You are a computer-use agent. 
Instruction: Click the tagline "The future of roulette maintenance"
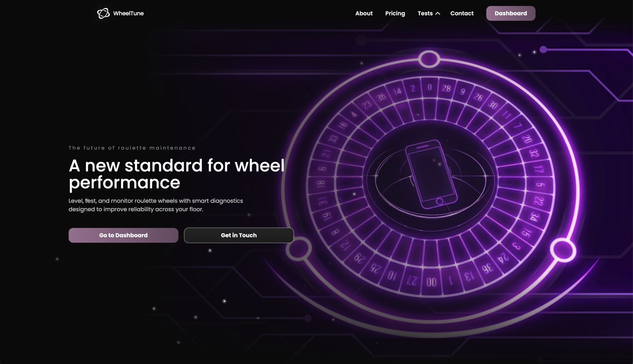[x=132, y=148]
